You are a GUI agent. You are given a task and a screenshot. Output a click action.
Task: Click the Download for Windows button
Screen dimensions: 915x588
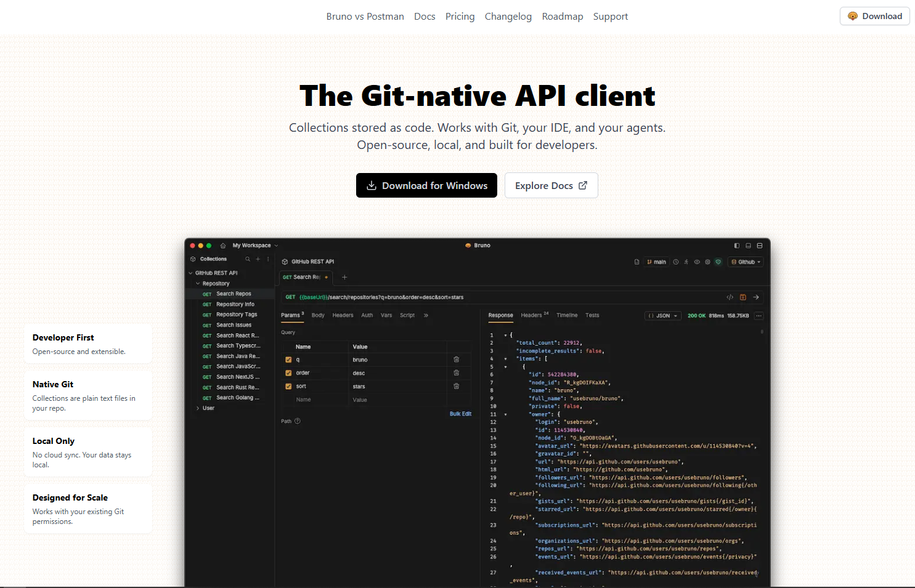point(426,185)
